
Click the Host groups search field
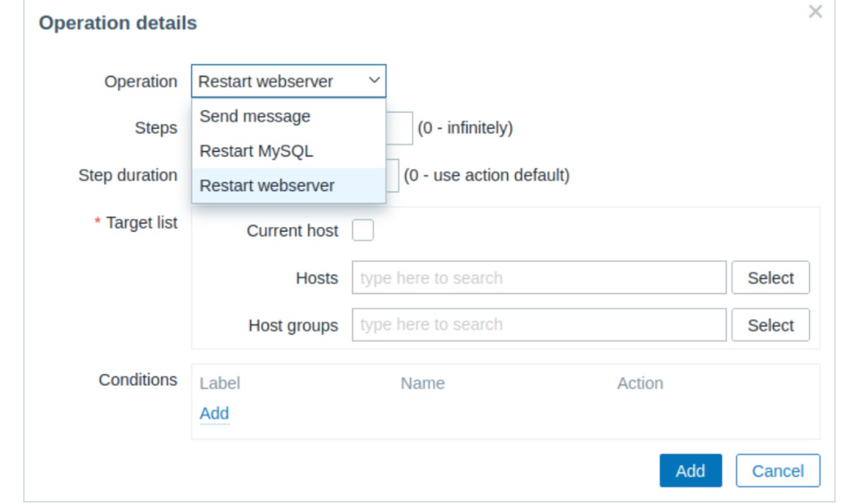coord(539,325)
